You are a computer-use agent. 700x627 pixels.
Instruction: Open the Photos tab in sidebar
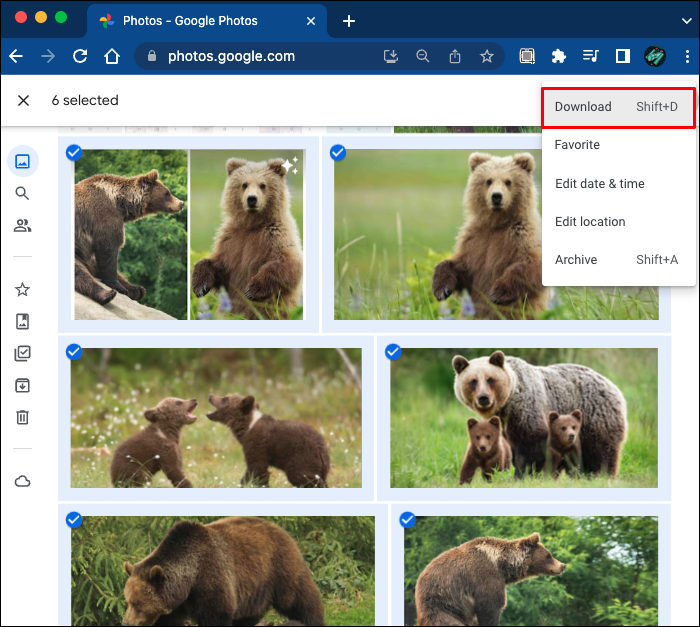point(22,161)
